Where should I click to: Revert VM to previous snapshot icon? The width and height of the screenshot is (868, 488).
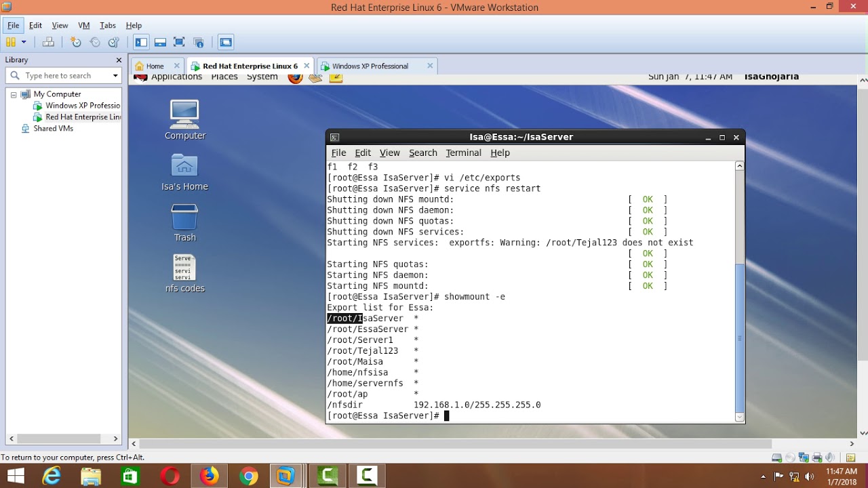click(95, 42)
